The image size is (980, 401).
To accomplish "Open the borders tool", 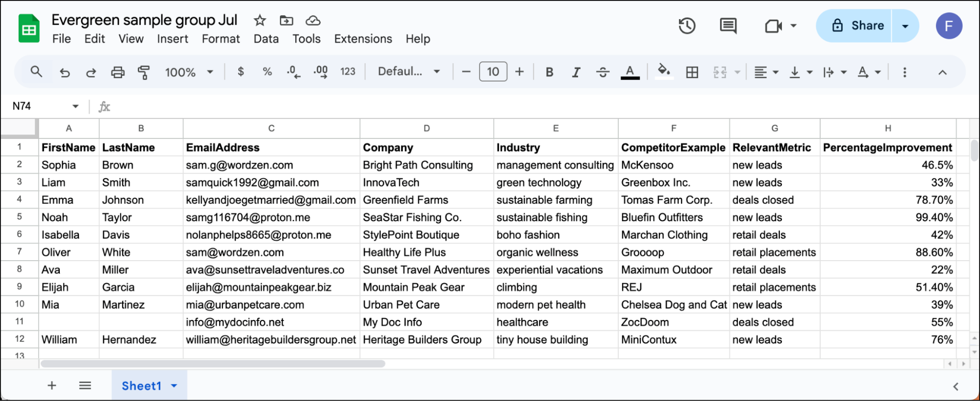I will (x=692, y=72).
